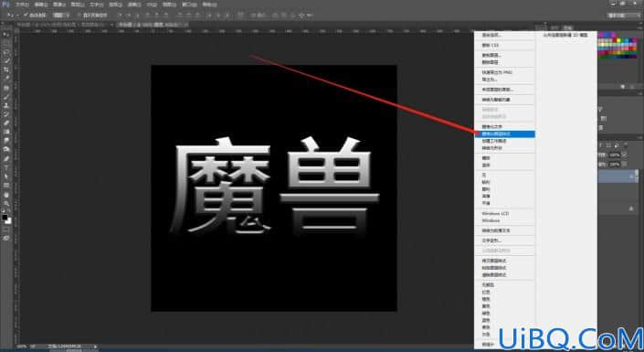Open the workspace switcher dropdown at top right
This screenshot has height=352, width=644.
[624, 16]
